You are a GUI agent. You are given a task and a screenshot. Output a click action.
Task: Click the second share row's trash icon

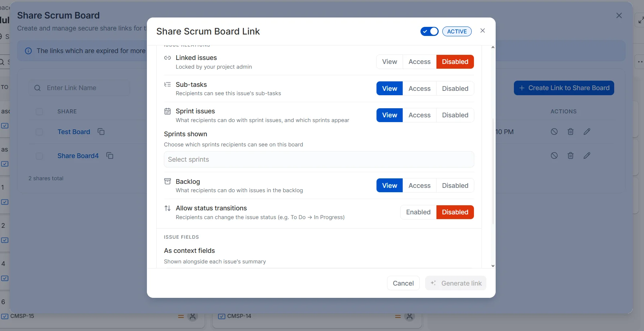(x=571, y=156)
